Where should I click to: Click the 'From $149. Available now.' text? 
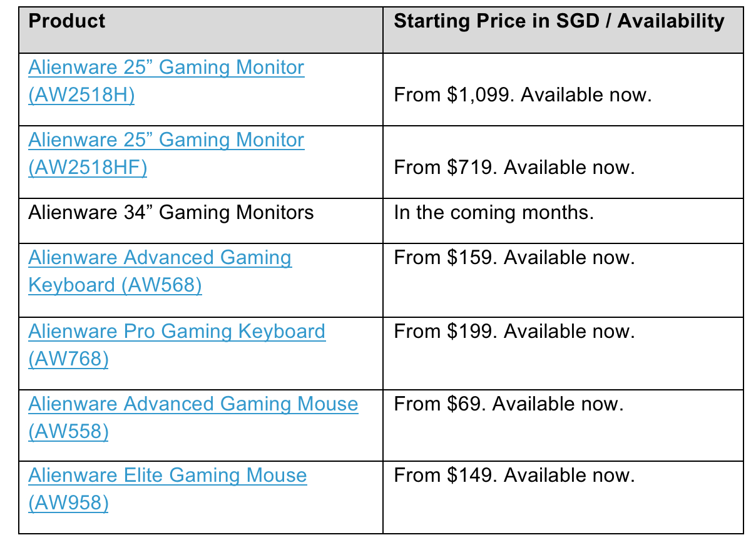click(x=514, y=475)
